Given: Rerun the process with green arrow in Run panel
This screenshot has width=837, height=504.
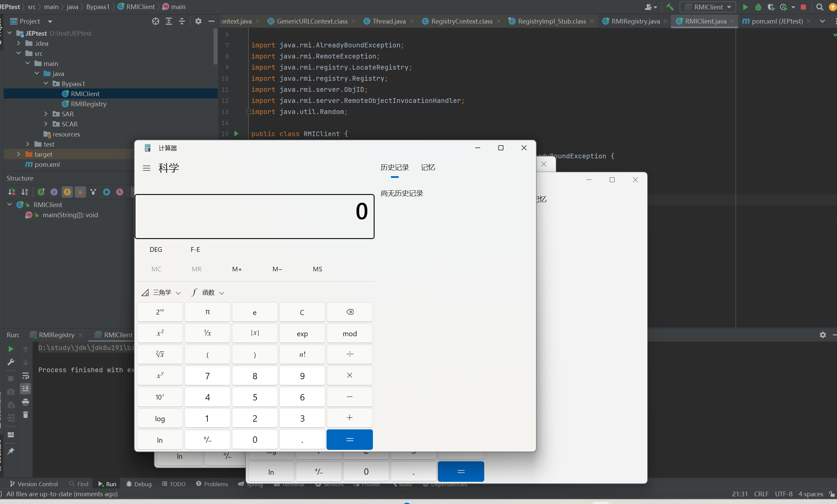Looking at the screenshot, I should coord(10,349).
